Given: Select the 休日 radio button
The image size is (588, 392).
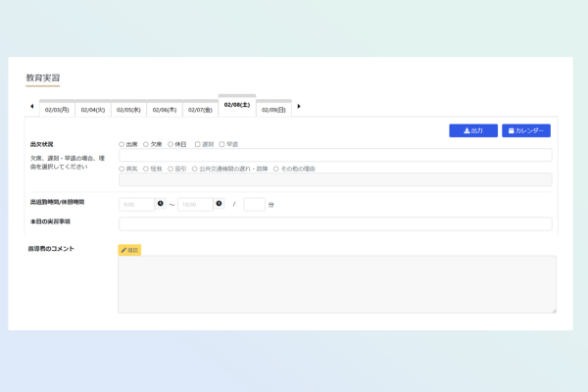Looking at the screenshot, I should pos(171,144).
